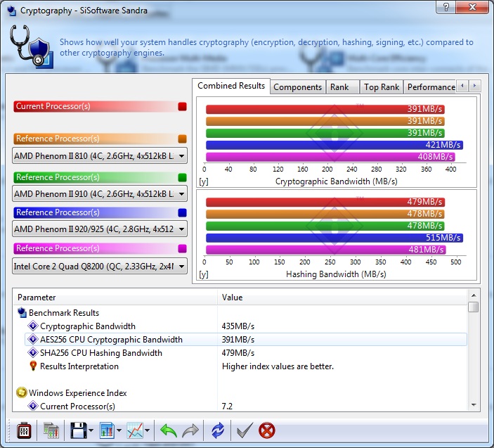Toggle the red Current Processor(s) checkbox
Image resolution: width=494 pixels, height=448 pixels.
tap(182, 107)
